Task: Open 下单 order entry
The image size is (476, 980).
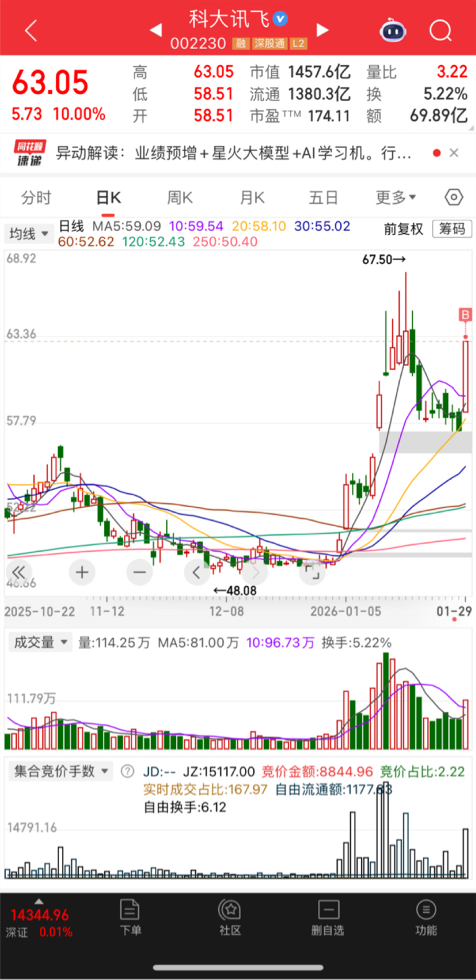Action: (130, 917)
